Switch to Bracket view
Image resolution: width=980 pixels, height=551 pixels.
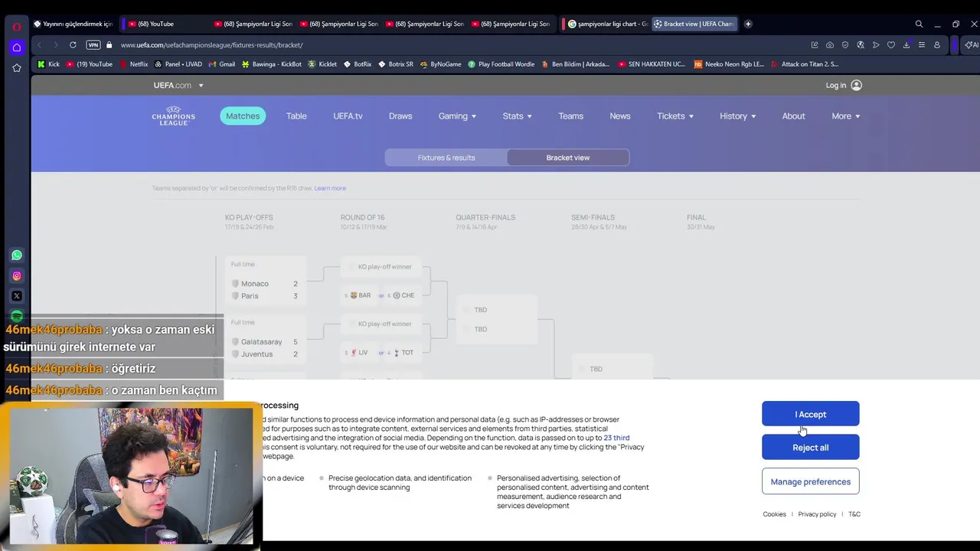[568, 158]
